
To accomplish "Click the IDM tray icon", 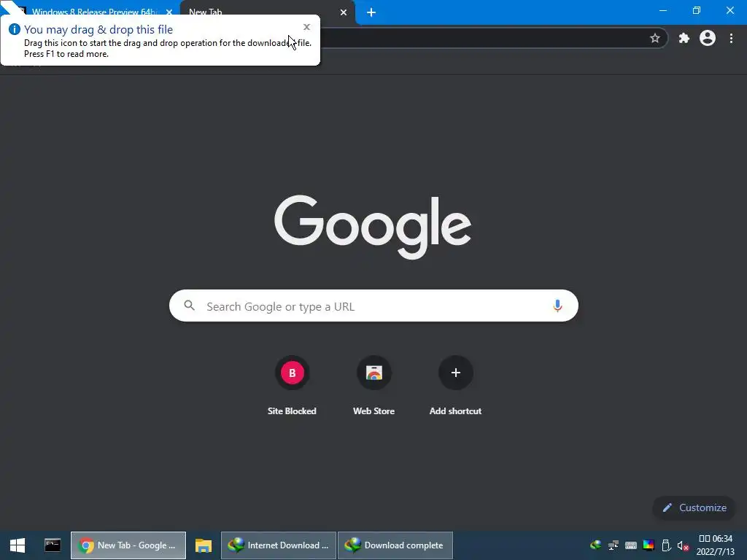I will click(x=595, y=545).
